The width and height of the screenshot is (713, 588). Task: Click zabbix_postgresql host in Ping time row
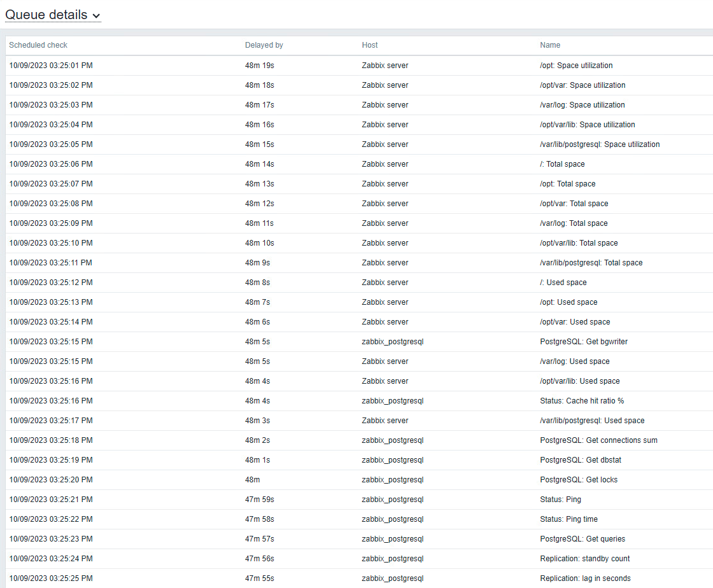(x=393, y=519)
